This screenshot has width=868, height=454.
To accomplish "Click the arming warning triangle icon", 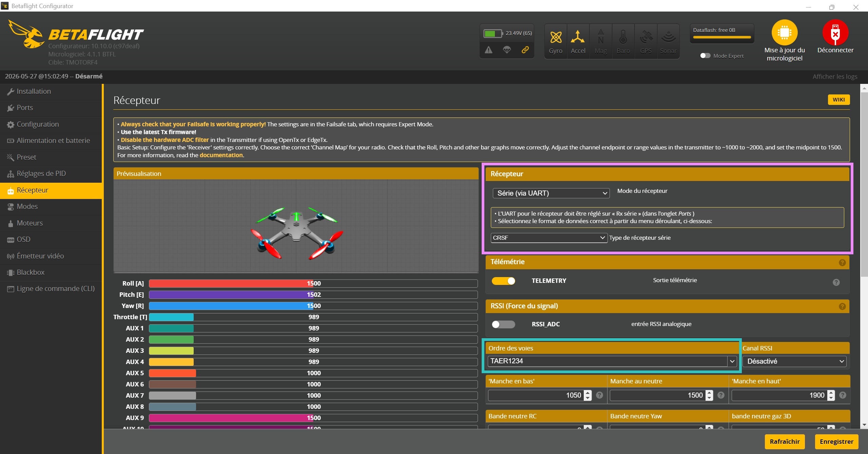I will [488, 50].
